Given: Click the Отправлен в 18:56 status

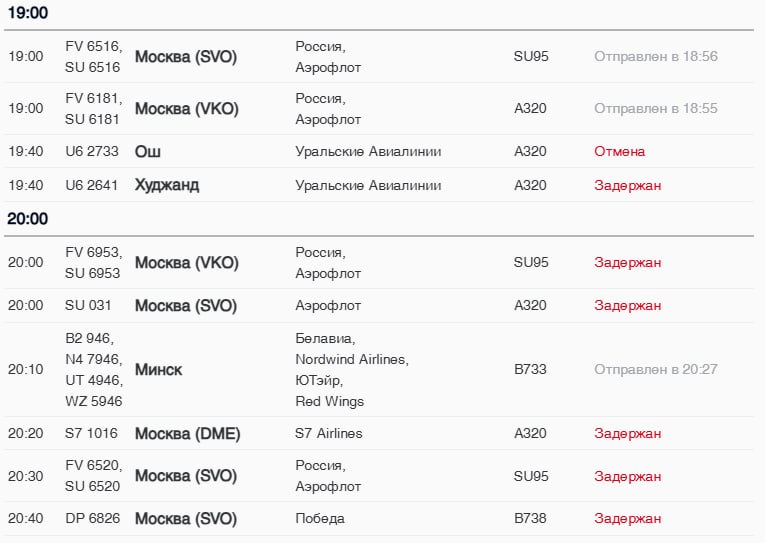Looking at the screenshot, I should [655, 56].
